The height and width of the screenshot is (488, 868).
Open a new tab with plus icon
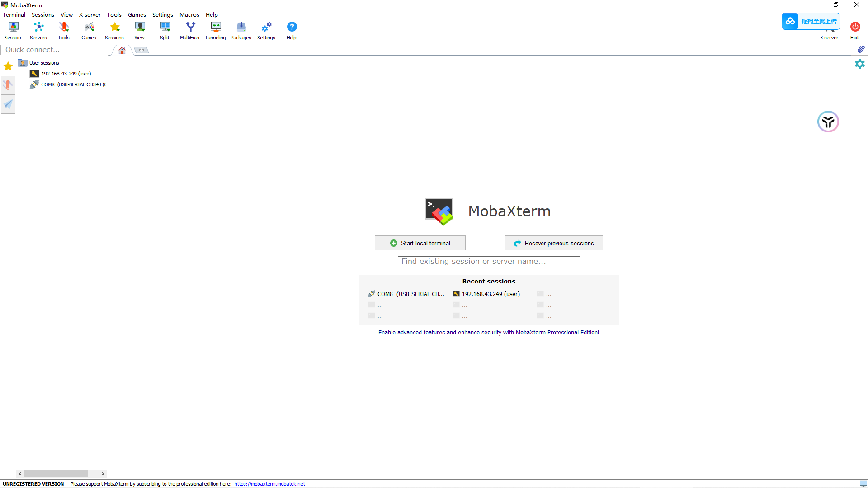142,50
